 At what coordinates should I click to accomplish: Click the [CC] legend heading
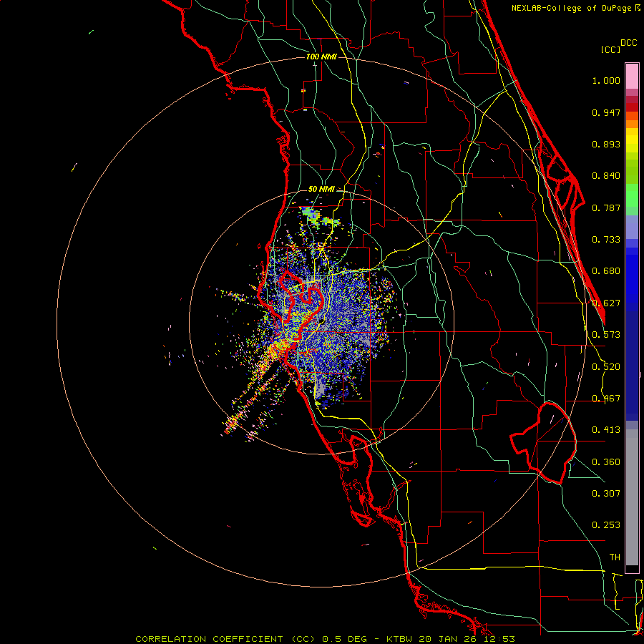click(610, 49)
